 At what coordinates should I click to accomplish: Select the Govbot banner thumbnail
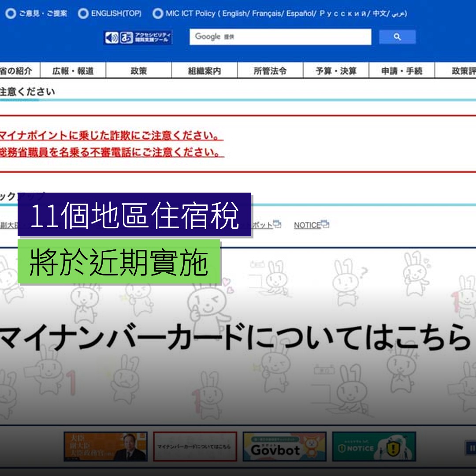pyautogui.click(x=284, y=446)
